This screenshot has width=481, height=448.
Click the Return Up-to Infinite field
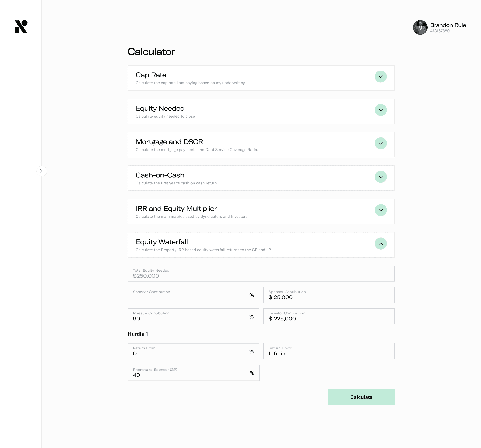click(x=329, y=351)
